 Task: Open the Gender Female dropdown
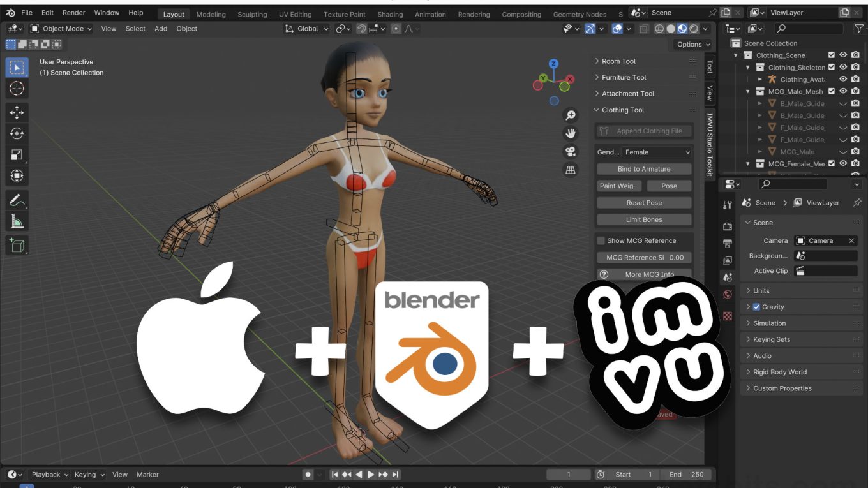(657, 152)
